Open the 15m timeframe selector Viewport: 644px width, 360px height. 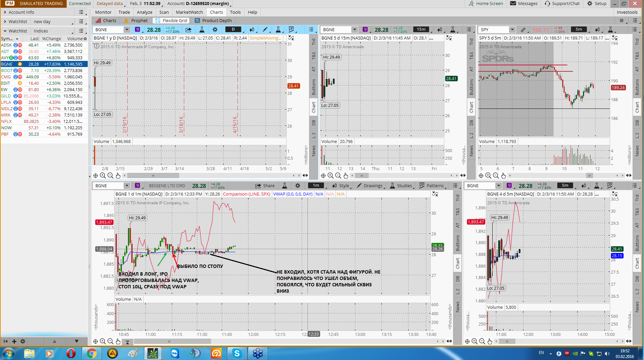[421, 29]
